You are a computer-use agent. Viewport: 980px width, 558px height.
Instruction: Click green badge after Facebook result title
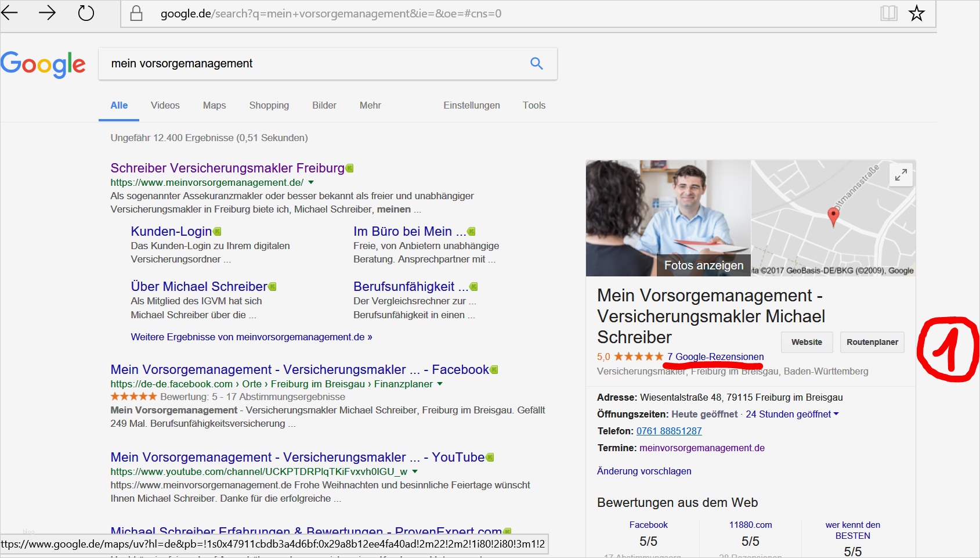tap(494, 370)
